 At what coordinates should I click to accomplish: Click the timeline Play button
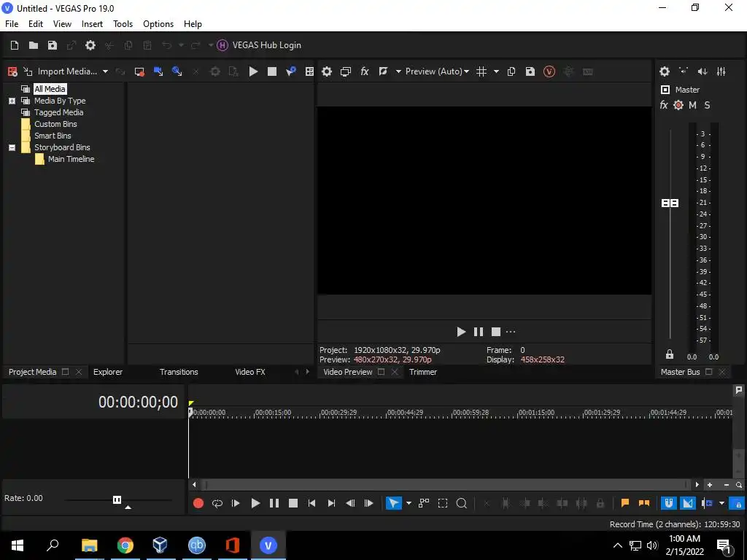[x=255, y=503]
